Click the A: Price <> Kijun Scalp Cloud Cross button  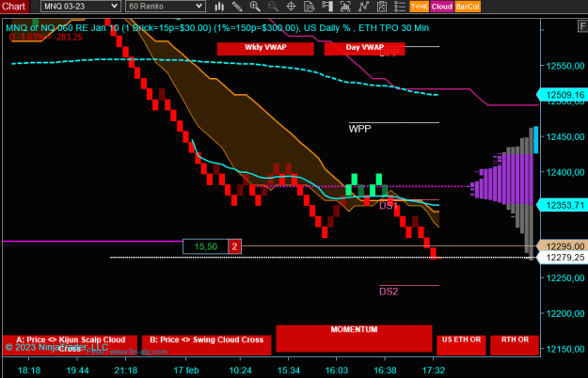click(71, 345)
